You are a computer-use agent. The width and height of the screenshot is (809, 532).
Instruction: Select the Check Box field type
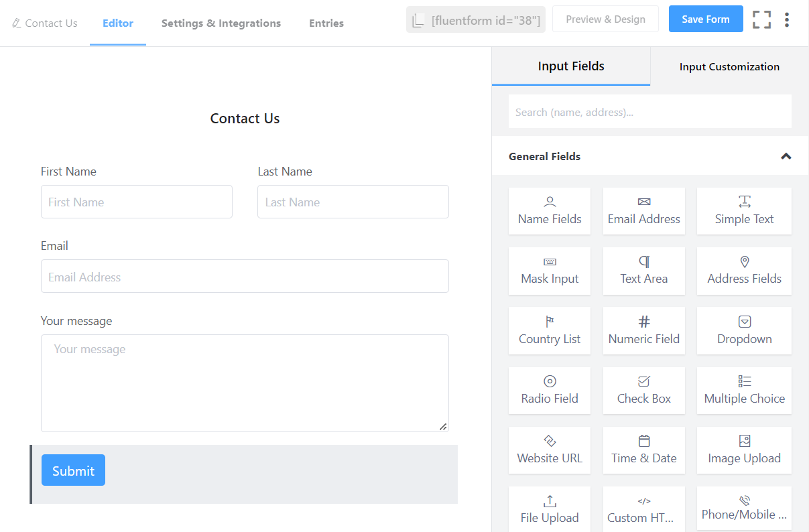tap(643, 390)
